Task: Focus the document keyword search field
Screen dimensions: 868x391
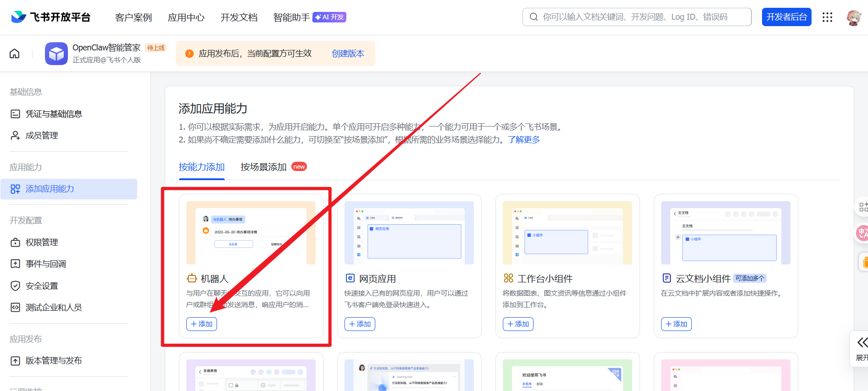Action: pyautogui.click(x=637, y=17)
